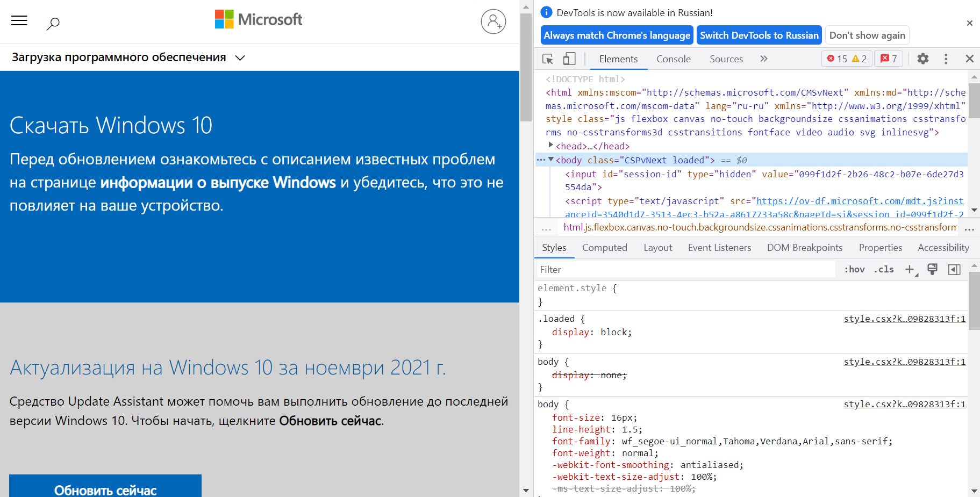The width and height of the screenshot is (980, 497).
Task: Switch to the Console tab
Action: 673,59
